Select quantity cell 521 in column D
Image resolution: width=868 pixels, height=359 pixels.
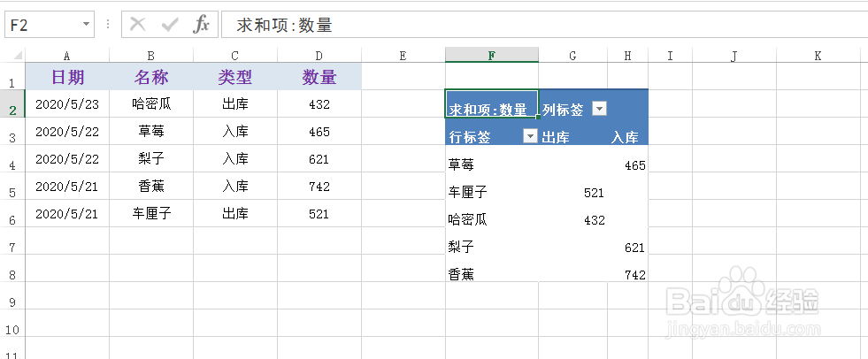point(319,214)
